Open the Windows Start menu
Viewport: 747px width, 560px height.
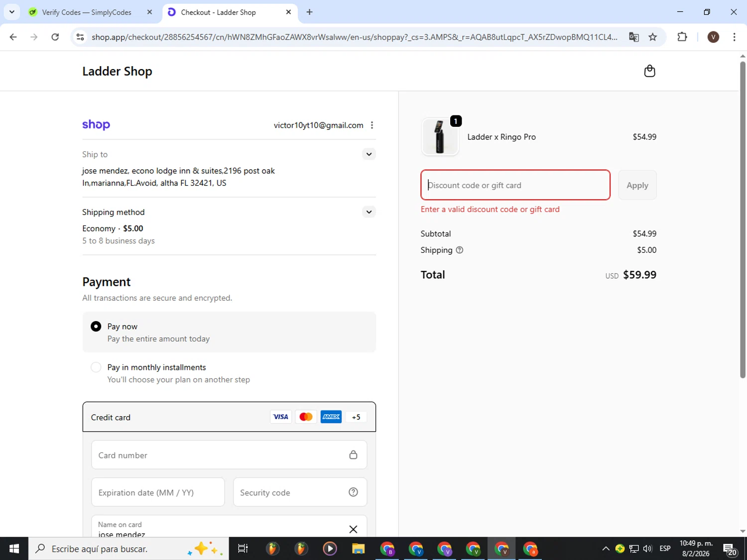coord(14,549)
